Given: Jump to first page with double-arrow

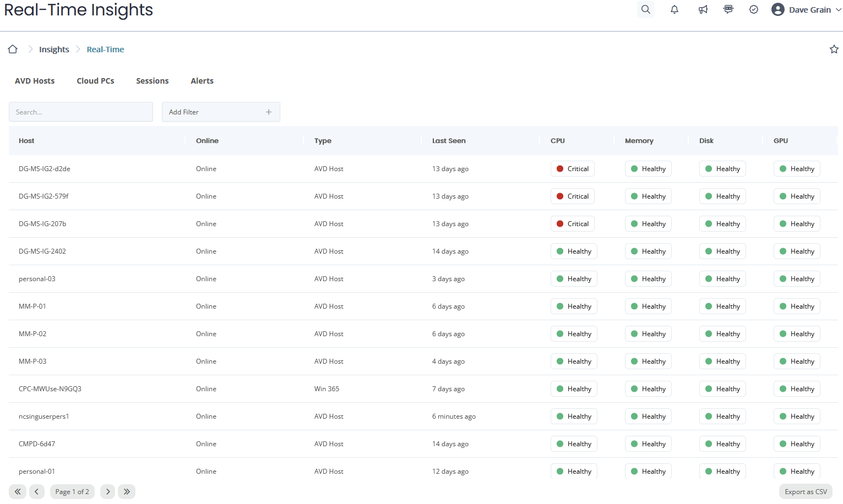Looking at the screenshot, I should click(18, 491).
